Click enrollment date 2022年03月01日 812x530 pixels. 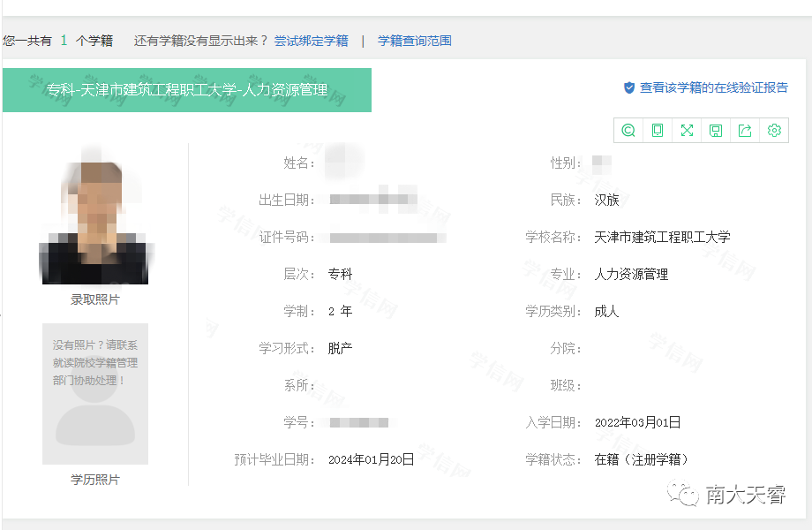tap(637, 423)
